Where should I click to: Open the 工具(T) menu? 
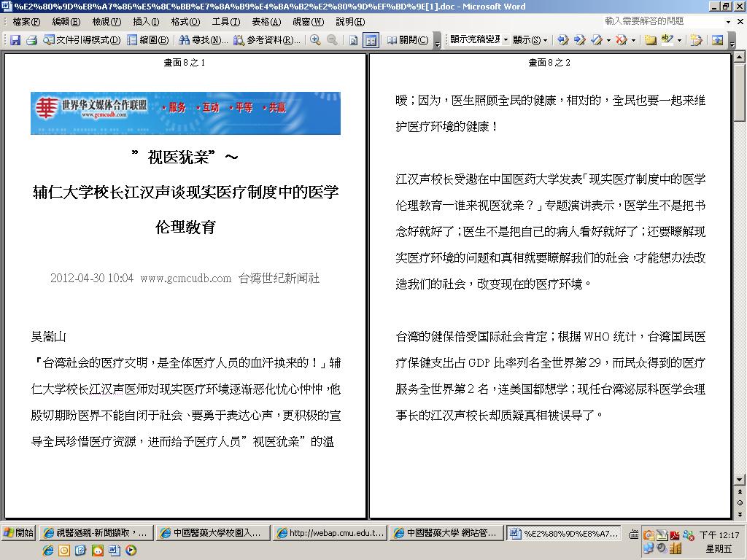coord(226,21)
